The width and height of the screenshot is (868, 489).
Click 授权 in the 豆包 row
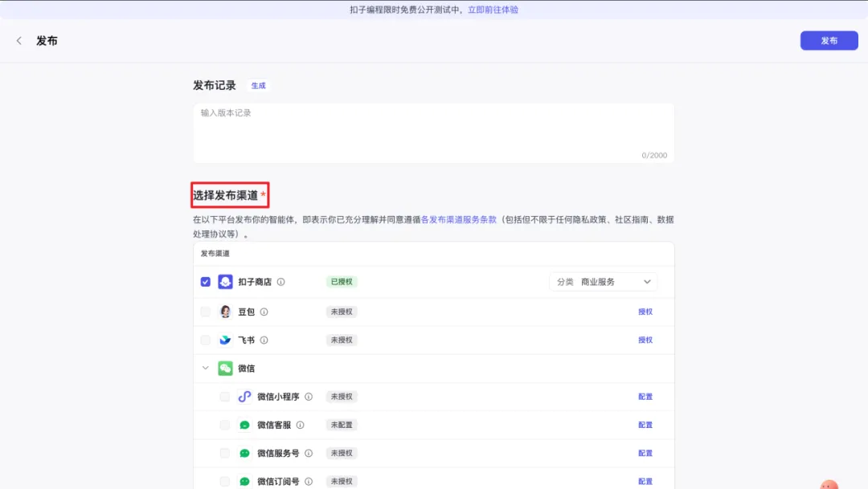pos(645,312)
